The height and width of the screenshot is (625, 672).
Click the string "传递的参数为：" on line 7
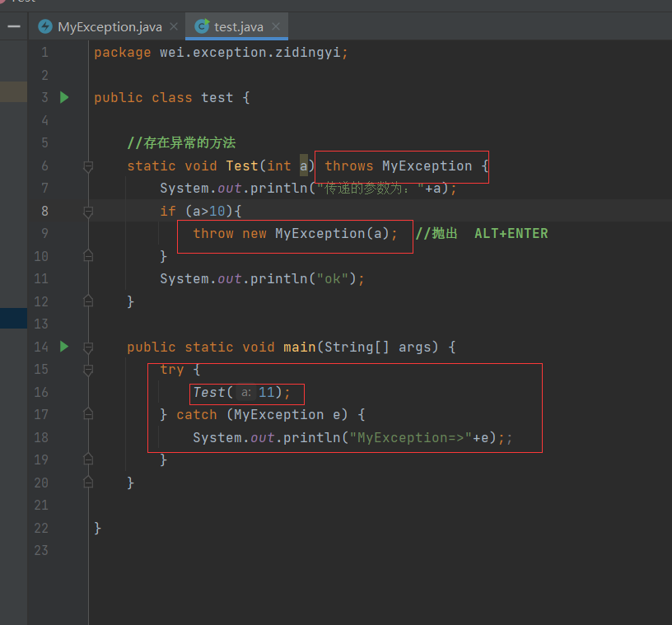coord(371,189)
